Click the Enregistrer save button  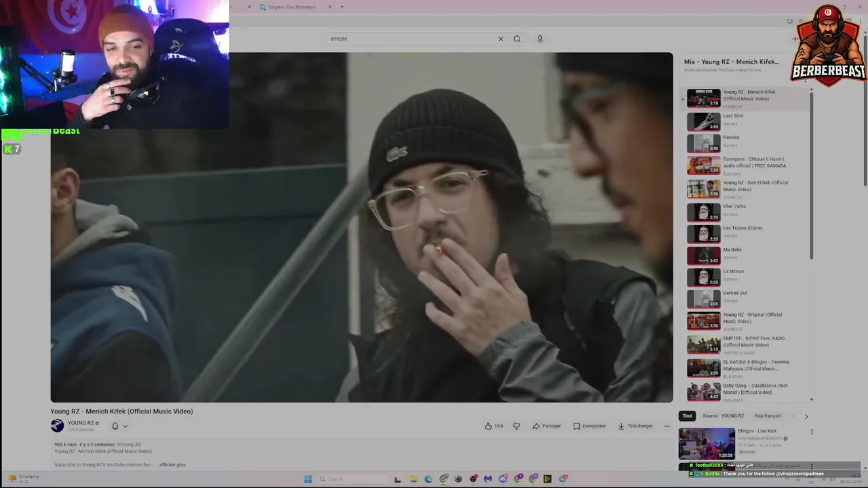(x=589, y=426)
